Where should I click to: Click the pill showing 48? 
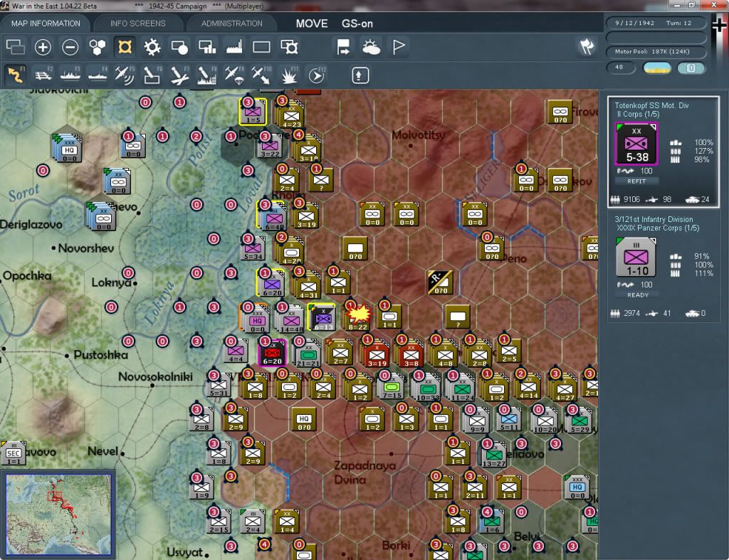620,68
